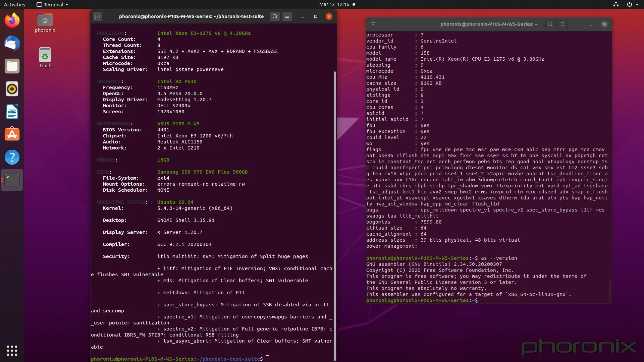Click 'Realtek ALC1150' audio value
The width and height of the screenshot is (644, 362).
pos(180,142)
